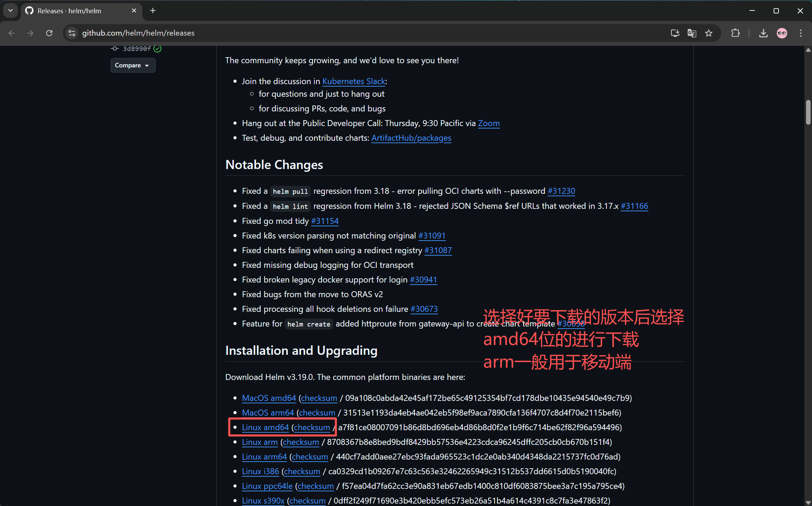Open the Kubernetes Slack link
Image resolution: width=812 pixels, height=506 pixels.
coord(353,81)
